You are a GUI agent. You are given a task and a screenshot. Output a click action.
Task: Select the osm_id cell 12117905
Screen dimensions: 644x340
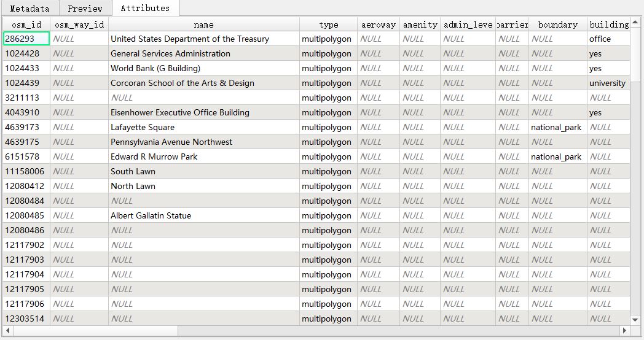(x=26, y=290)
